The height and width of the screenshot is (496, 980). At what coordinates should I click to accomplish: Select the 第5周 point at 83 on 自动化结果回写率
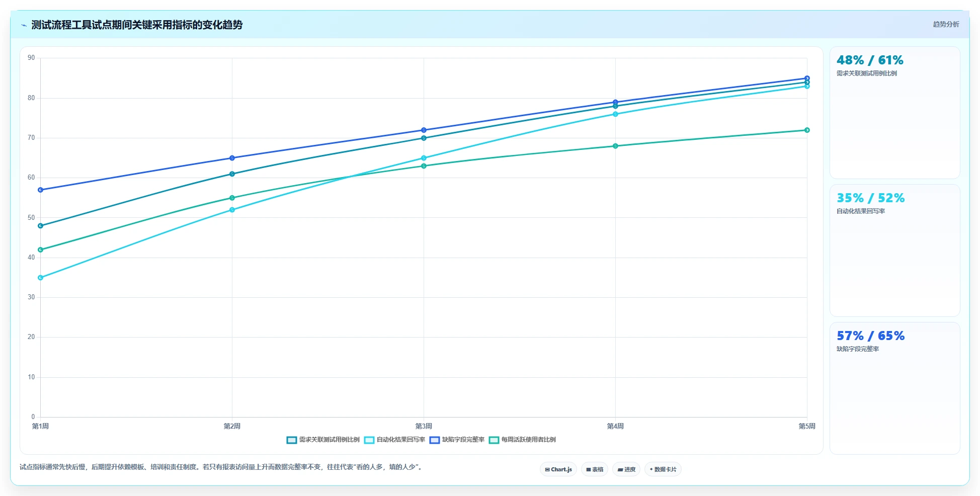(807, 87)
